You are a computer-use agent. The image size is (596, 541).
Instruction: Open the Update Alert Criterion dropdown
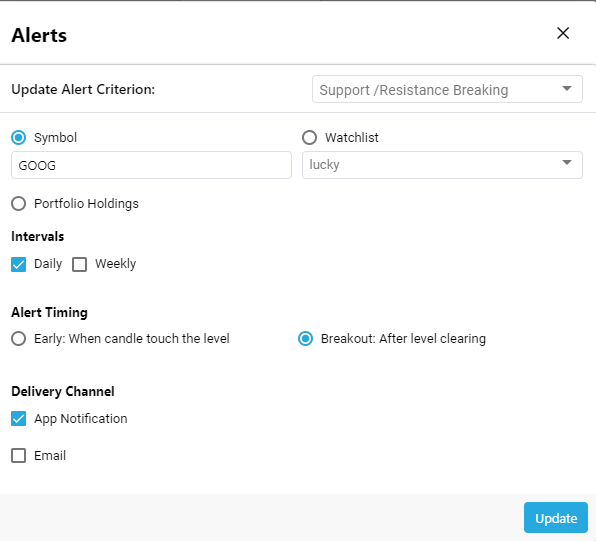(x=447, y=89)
